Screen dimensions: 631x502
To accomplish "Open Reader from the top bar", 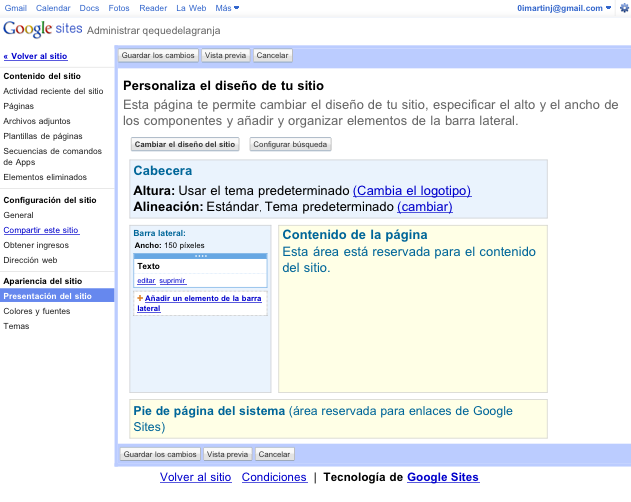I will pyautogui.click(x=153, y=8).
